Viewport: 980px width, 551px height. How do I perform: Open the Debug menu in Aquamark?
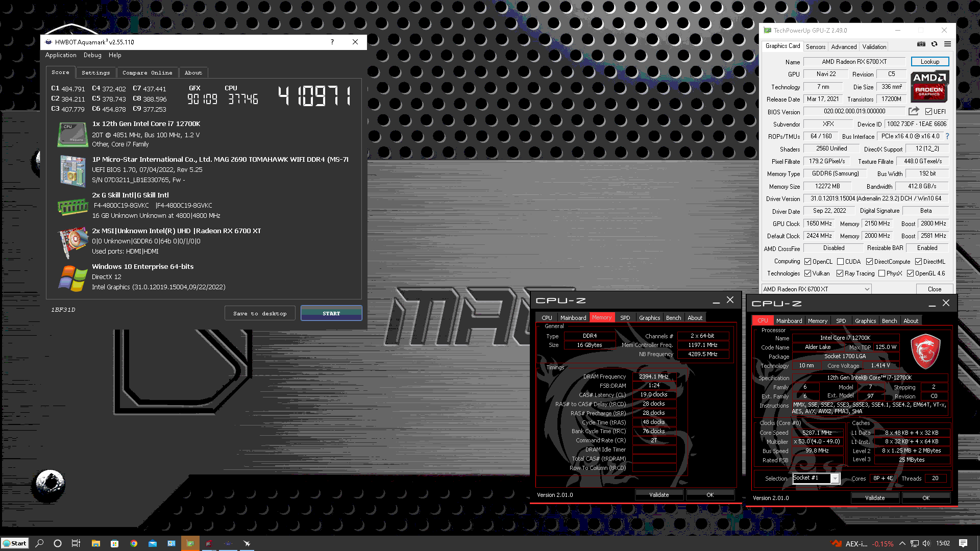[x=92, y=55]
